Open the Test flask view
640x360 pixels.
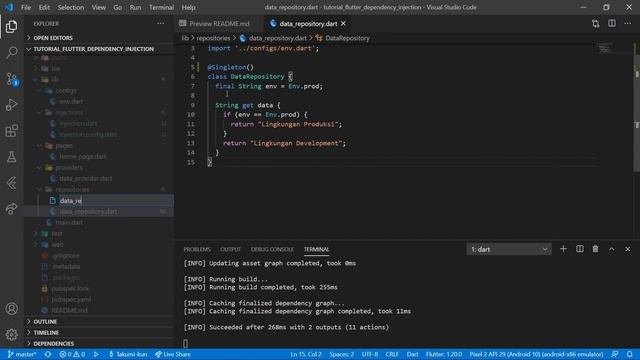point(11,157)
